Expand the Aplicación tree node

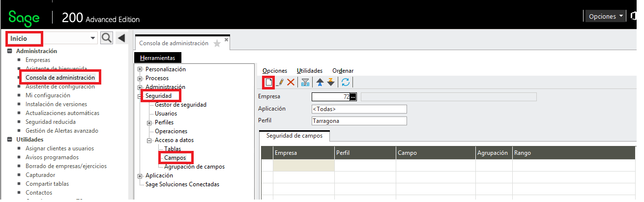[x=141, y=175]
